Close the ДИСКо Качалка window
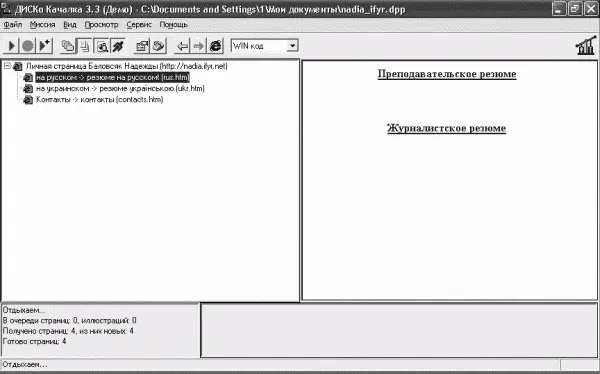This screenshot has width=600, height=374. click(x=591, y=9)
